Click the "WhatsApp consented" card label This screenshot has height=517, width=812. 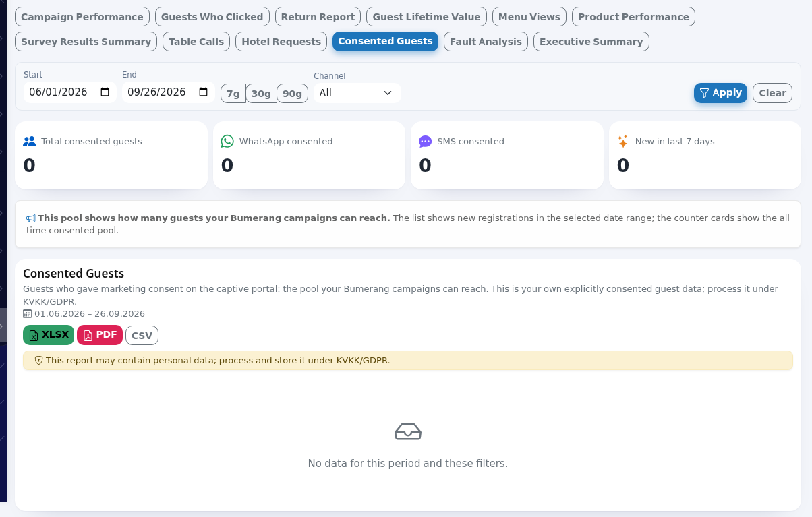click(x=286, y=142)
